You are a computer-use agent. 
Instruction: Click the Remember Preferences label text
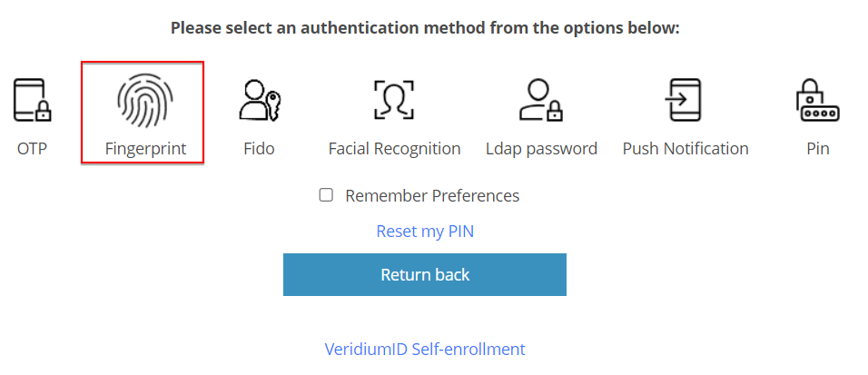(x=432, y=195)
